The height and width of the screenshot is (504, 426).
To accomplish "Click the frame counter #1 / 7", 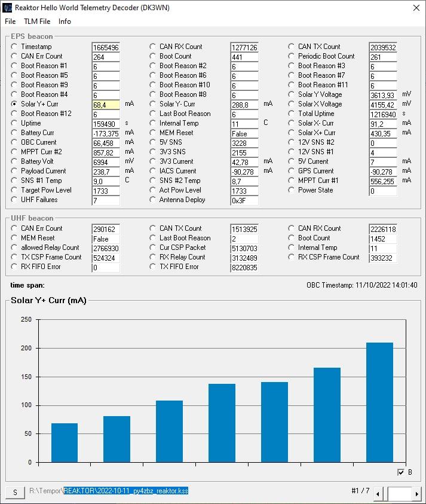I will (360, 491).
